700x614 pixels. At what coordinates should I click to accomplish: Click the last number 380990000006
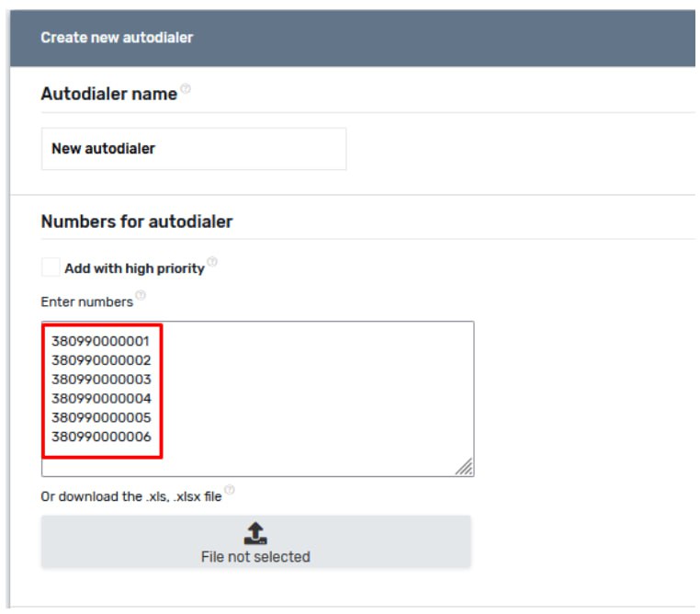pos(101,438)
